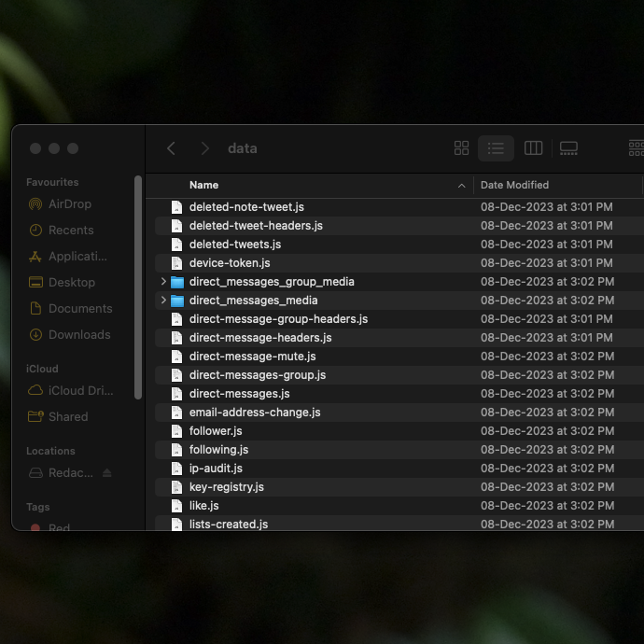Go forward with the right chevron
Viewport: 644px width, 644px height.
(204, 148)
